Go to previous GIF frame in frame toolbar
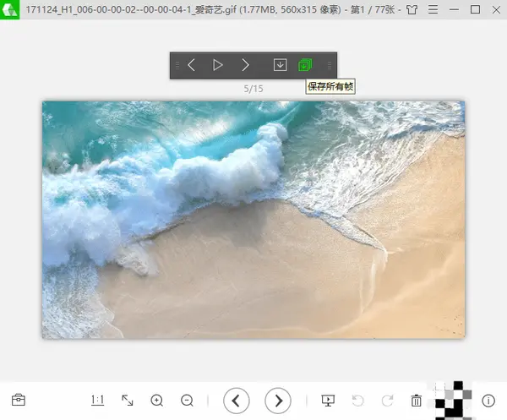The image size is (507, 420). coord(191,65)
